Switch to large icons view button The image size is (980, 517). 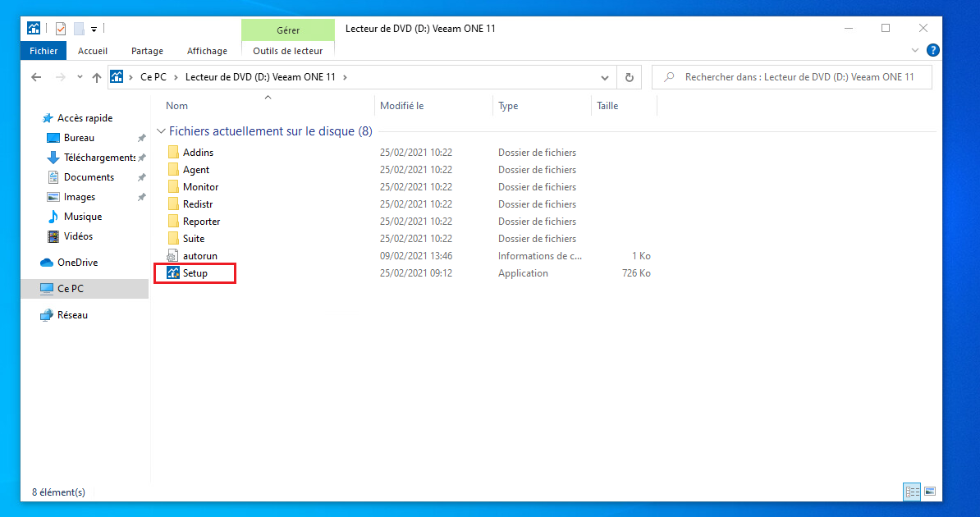(930, 492)
